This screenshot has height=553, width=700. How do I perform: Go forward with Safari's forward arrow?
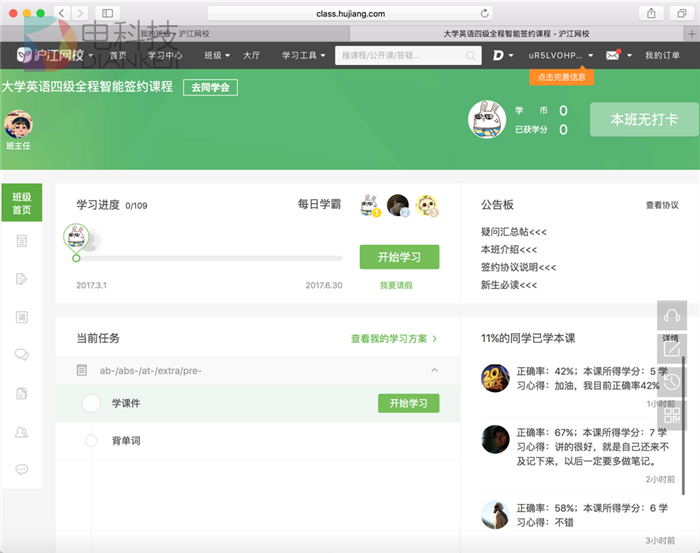pos(80,13)
